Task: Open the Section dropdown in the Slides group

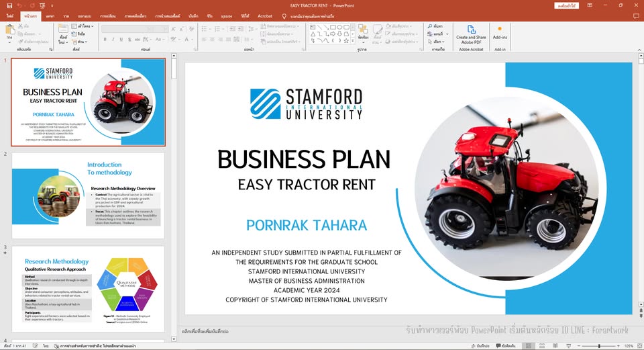Action: point(80,42)
